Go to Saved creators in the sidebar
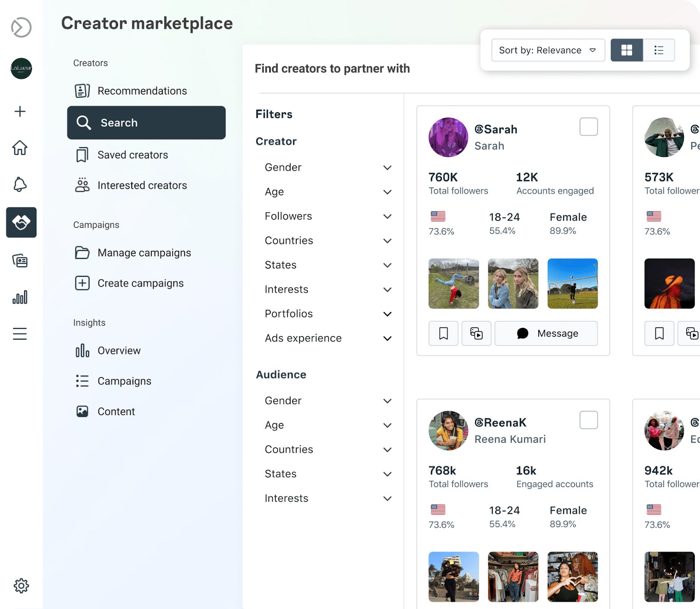 (x=132, y=154)
